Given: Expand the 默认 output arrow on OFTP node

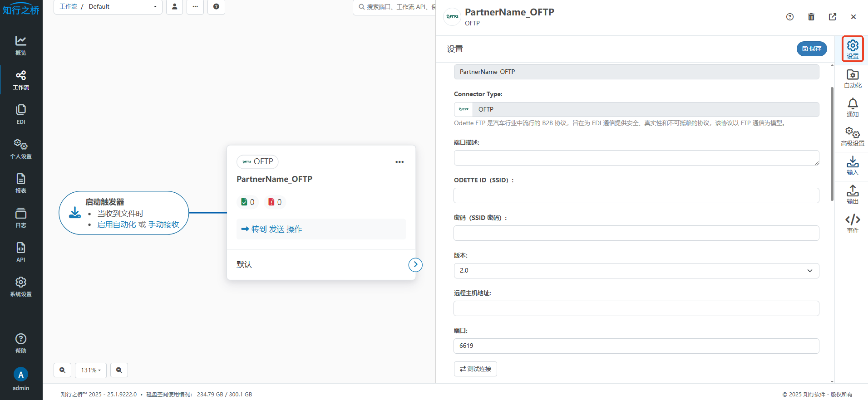Looking at the screenshot, I should [x=415, y=265].
